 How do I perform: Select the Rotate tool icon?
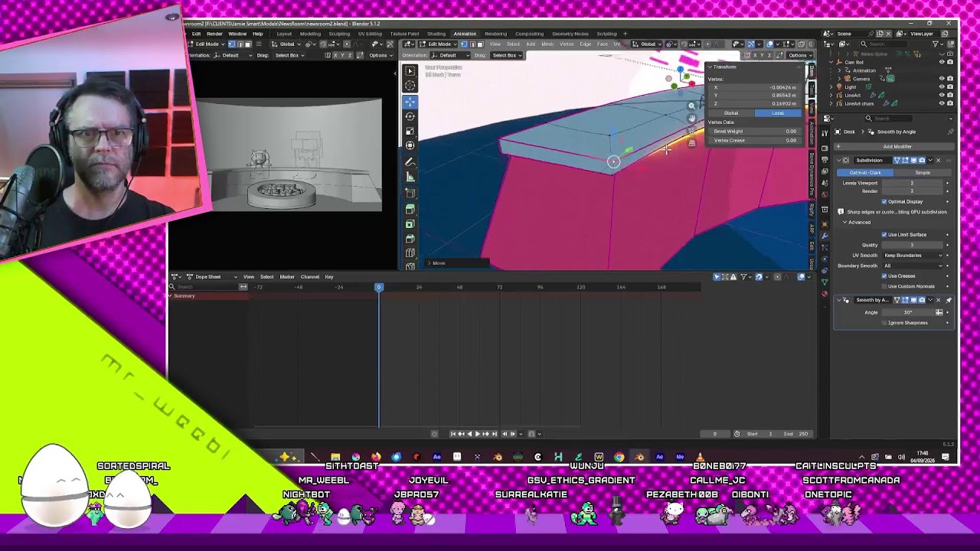tap(410, 116)
